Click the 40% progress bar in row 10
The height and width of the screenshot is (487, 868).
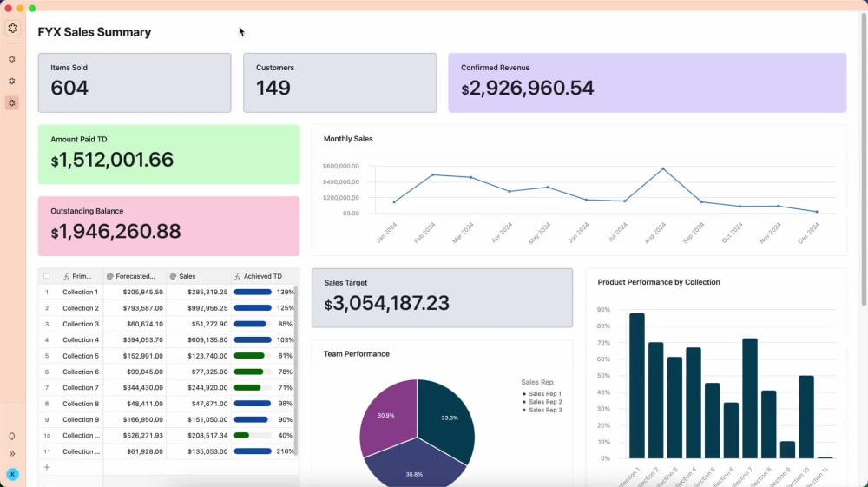(253, 436)
